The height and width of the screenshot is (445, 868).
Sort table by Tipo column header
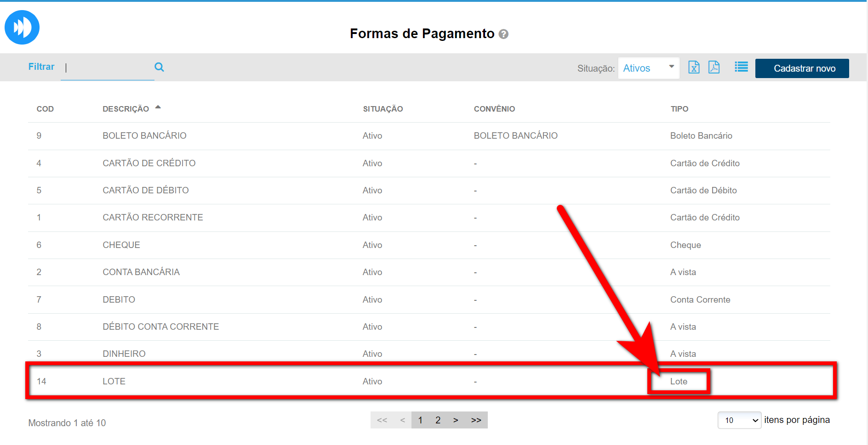[x=679, y=109]
